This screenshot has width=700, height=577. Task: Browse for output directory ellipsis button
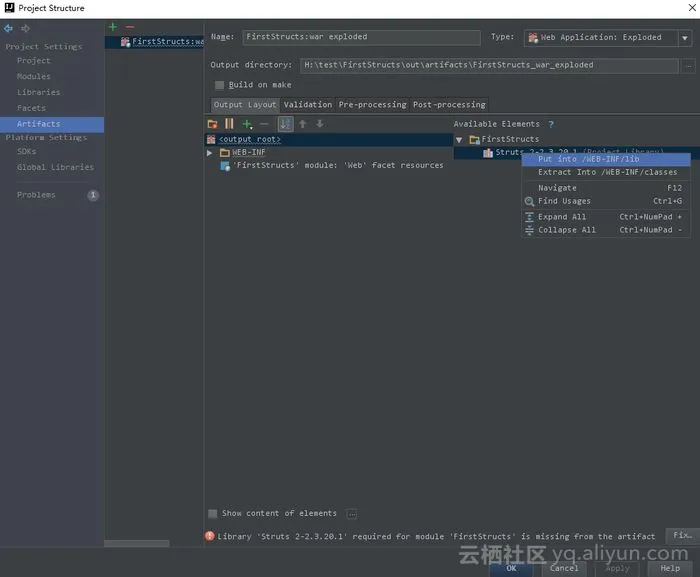[x=688, y=66]
